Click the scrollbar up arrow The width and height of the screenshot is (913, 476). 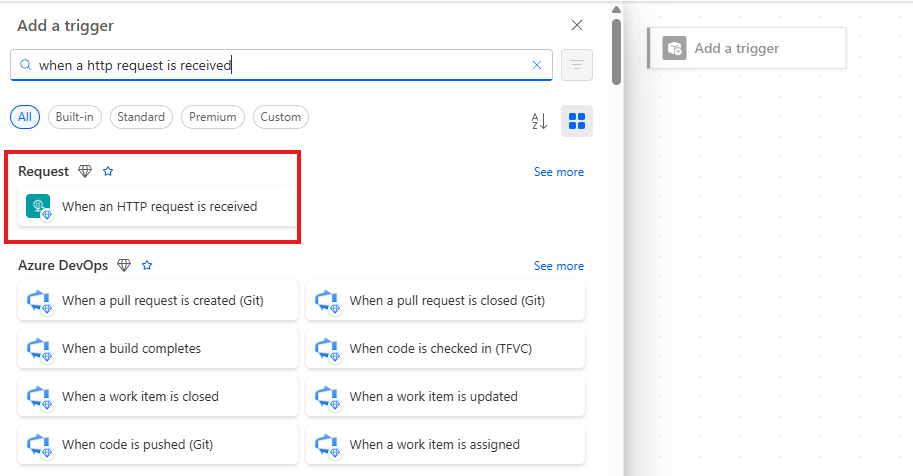(617, 9)
